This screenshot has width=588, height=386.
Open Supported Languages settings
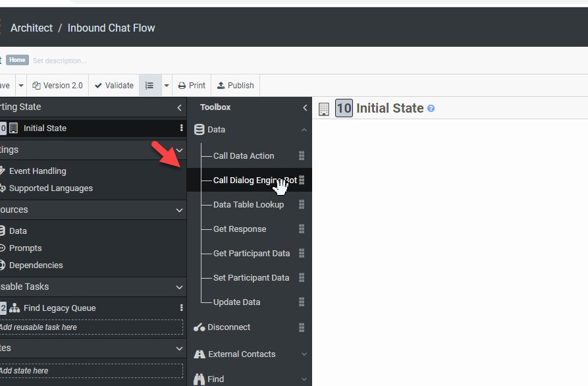click(x=51, y=188)
